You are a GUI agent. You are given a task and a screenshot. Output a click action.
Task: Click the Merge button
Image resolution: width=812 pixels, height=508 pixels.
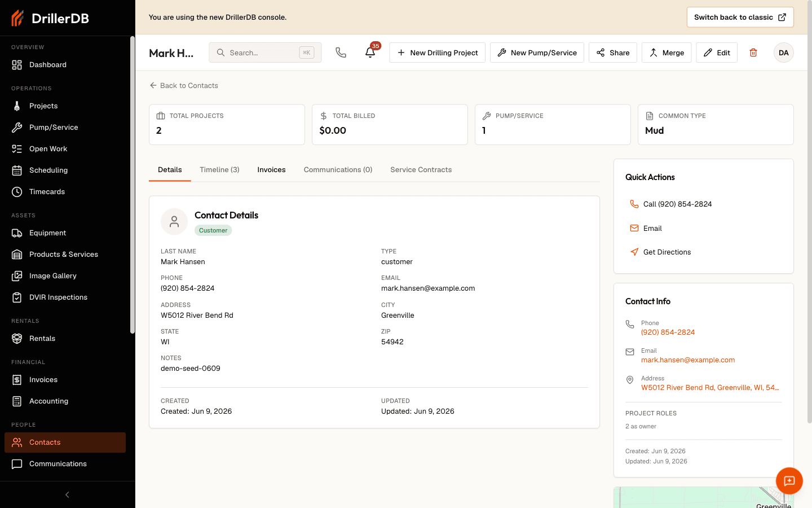[x=667, y=52]
